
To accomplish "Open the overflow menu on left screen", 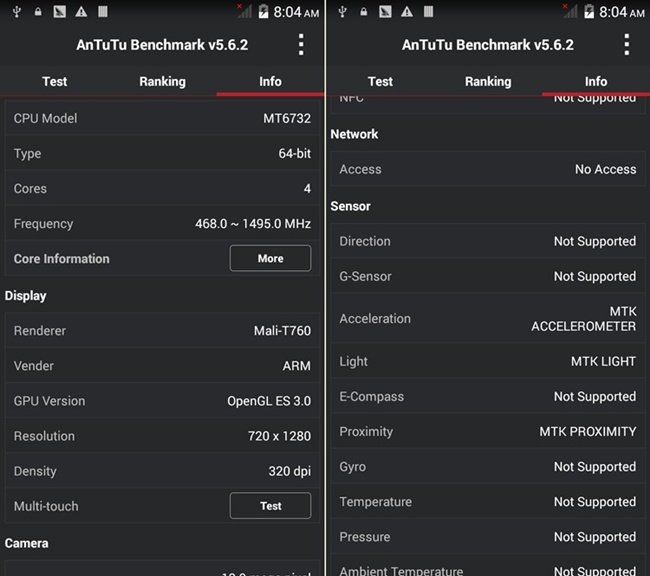I will pyautogui.click(x=301, y=45).
